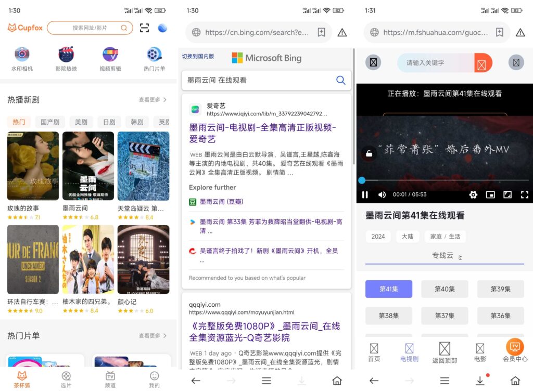Click the Bing search magnifier icon
The image size is (533, 392).
(340, 80)
